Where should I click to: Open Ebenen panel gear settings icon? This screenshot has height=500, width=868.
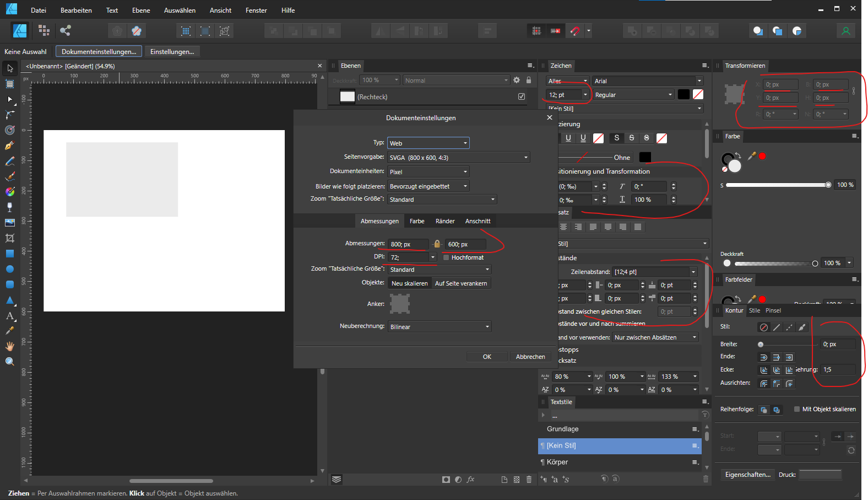(x=517, y=80)
